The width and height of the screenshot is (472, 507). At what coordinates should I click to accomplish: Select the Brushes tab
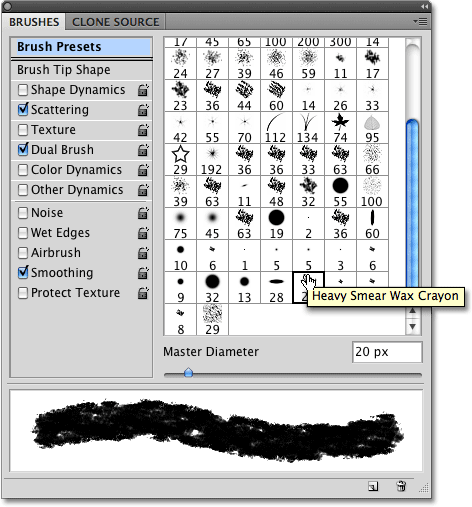pyautogui.click(x=34, y=22)
